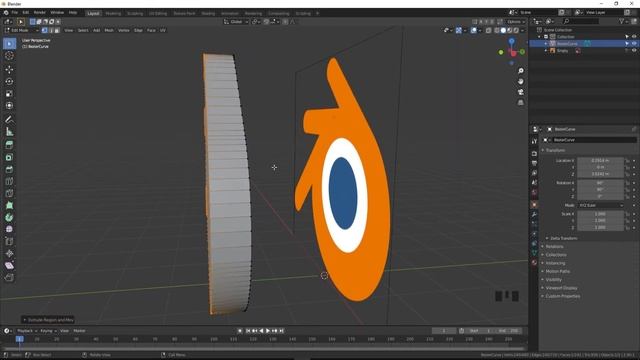Click the Pan view hand icon
This screenshot has height=360, width=640.
(520, 82)
